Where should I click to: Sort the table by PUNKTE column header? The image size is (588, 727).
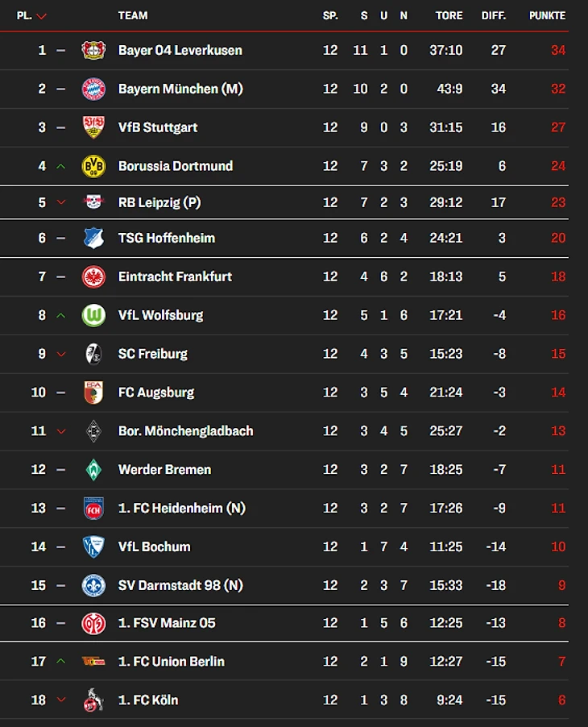[x=547, y=16]
